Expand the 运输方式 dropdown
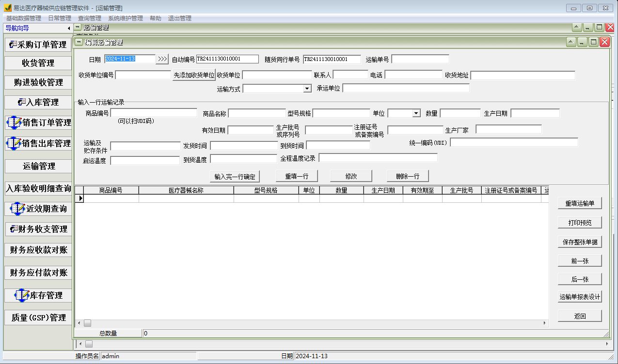 [x=307, y=89]
